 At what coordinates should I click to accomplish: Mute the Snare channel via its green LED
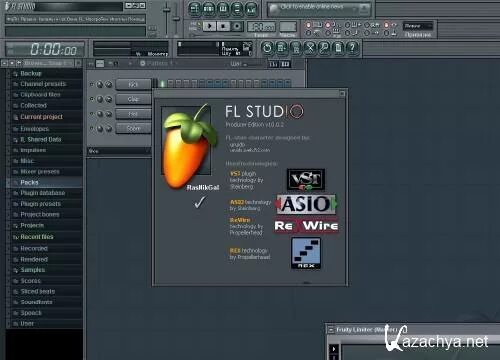click(x=91, y=128)
